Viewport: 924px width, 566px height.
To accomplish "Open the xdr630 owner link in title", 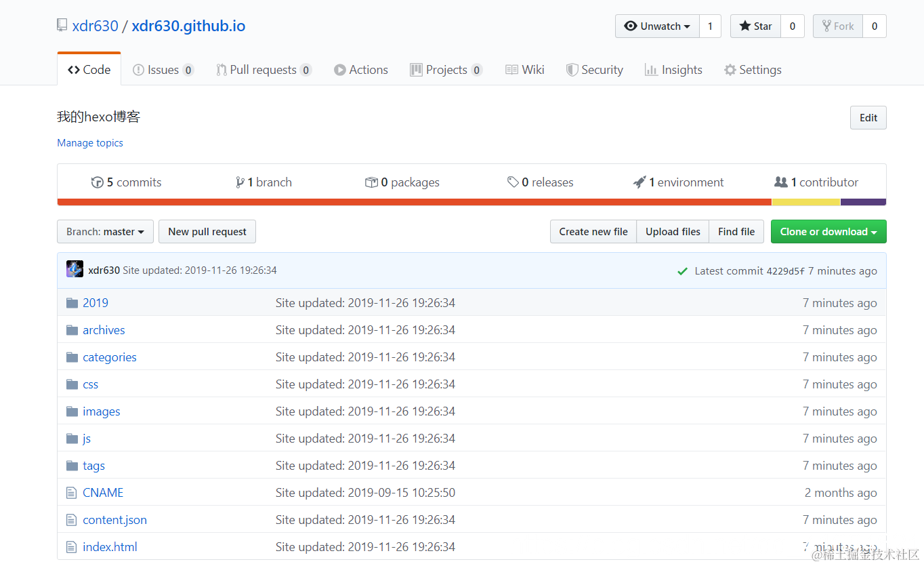I will click(96, 26).
